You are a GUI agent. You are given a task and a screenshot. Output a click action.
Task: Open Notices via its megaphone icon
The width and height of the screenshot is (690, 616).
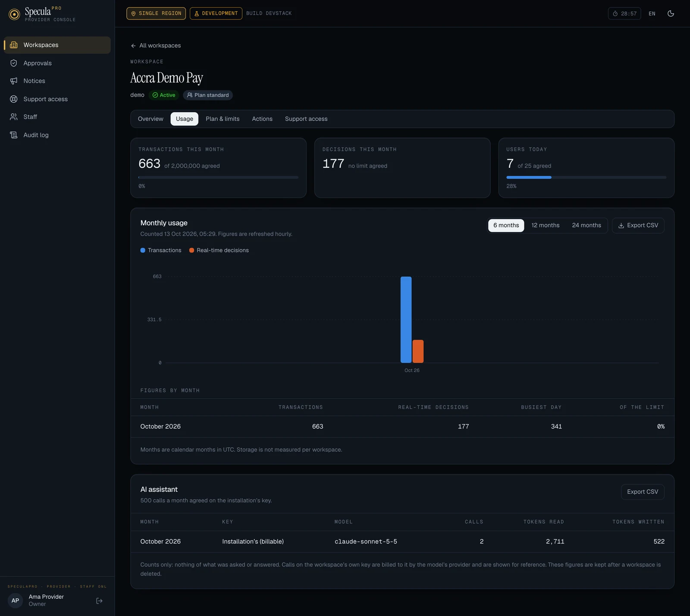[x=14, y=81]
